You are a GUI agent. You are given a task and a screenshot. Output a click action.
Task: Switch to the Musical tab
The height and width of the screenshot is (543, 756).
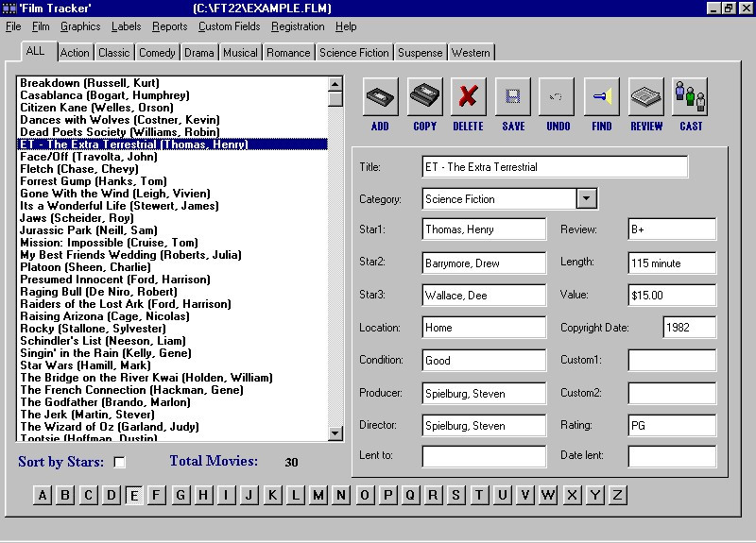pyautogui.click(x=240, y=53)
